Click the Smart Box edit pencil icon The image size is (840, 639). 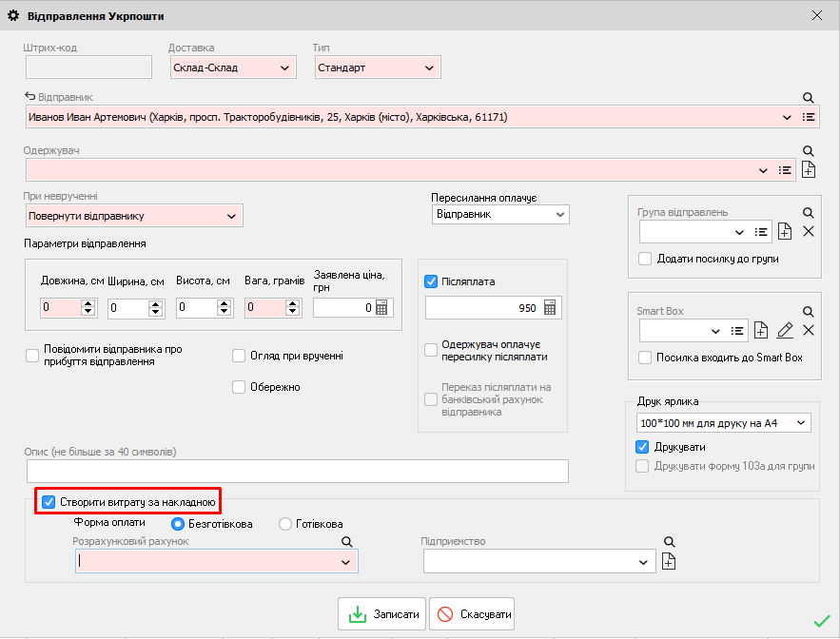pos(785,330)
